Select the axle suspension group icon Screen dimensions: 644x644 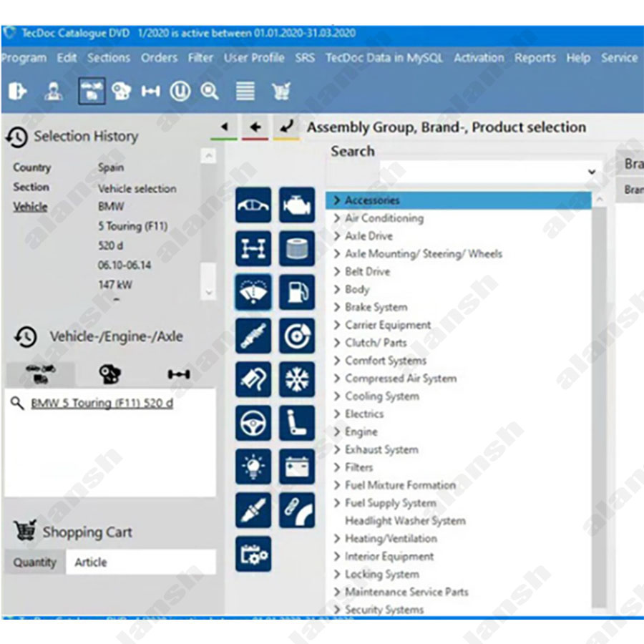pos(253,248)
